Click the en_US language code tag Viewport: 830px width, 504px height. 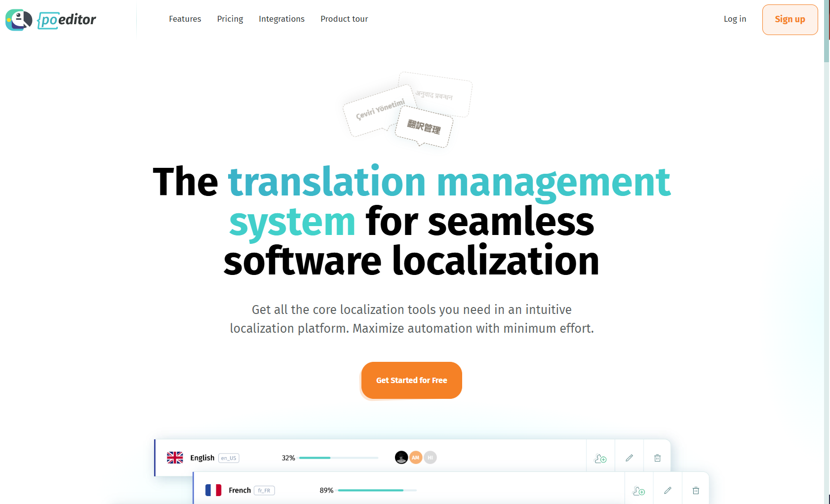pos(229,458)
